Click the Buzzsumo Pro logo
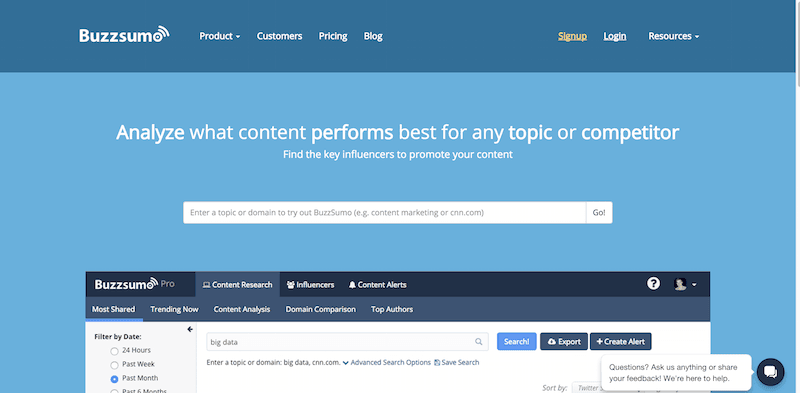This screenshot has width=800, height=393. coord(134,284)
